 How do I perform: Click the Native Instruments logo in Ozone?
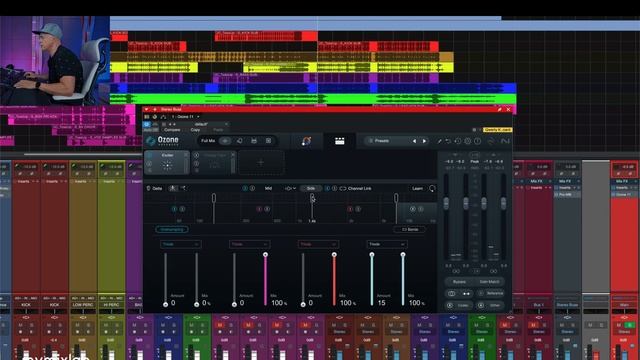coord(505,141)
